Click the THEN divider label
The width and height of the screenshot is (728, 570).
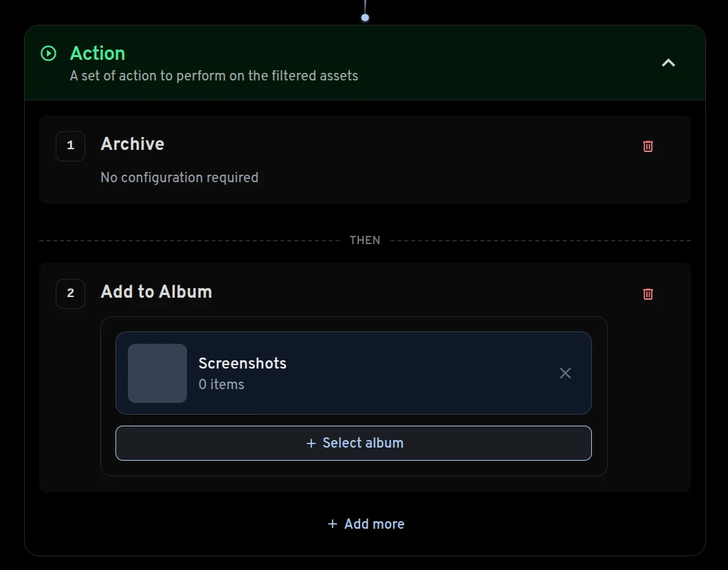364,241
